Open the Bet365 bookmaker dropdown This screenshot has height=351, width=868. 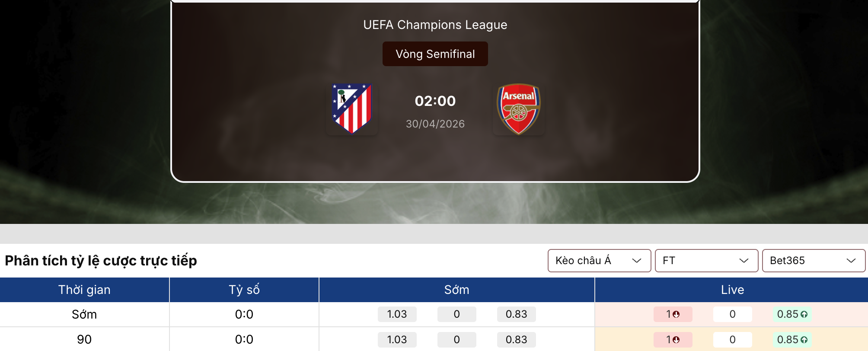(x=813, y=261)
